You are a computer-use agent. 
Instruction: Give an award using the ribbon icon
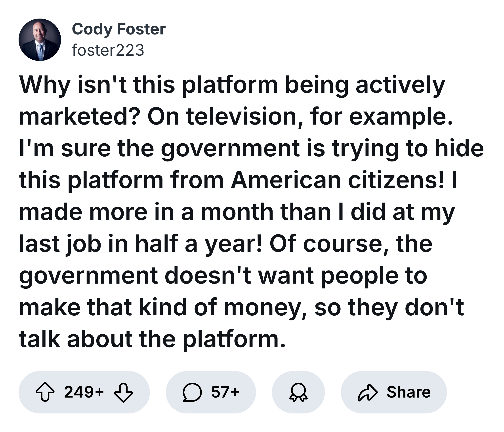tap(298, 392)
